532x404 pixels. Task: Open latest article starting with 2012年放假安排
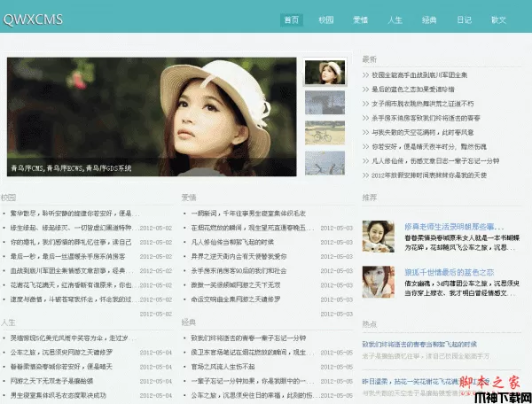429,175
